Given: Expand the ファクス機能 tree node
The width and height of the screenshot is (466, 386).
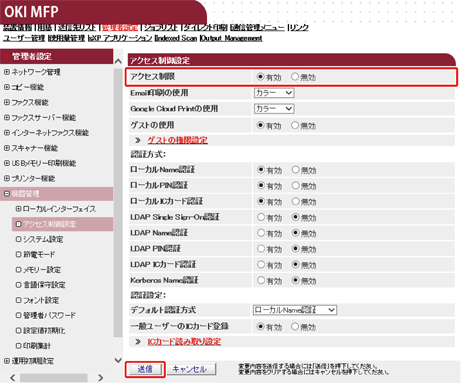Looking at the screenshot, I should click(7, 102).
